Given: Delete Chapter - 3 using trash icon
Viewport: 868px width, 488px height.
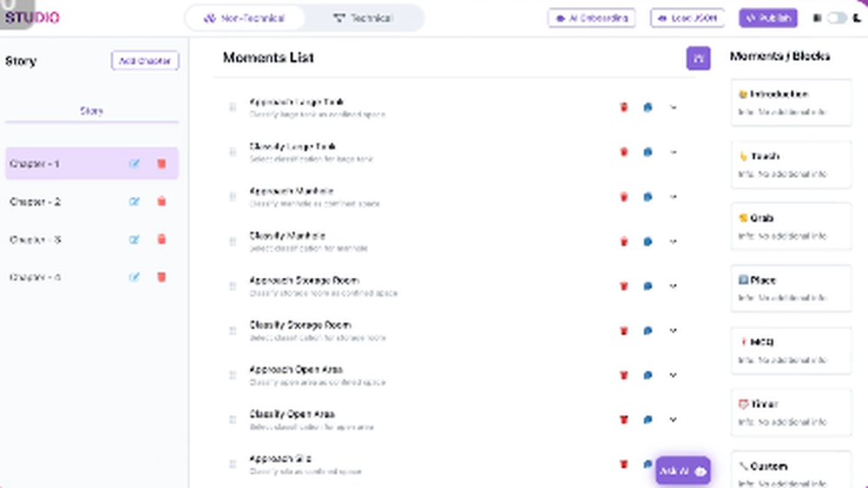Looking at the screenshot, I should click(161, 240).
